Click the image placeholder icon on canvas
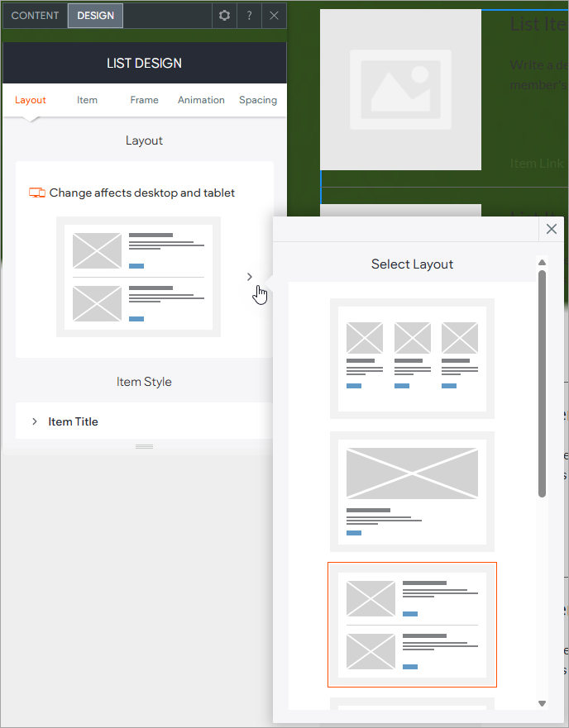This screenshot has height=728, width=569. 400,89
